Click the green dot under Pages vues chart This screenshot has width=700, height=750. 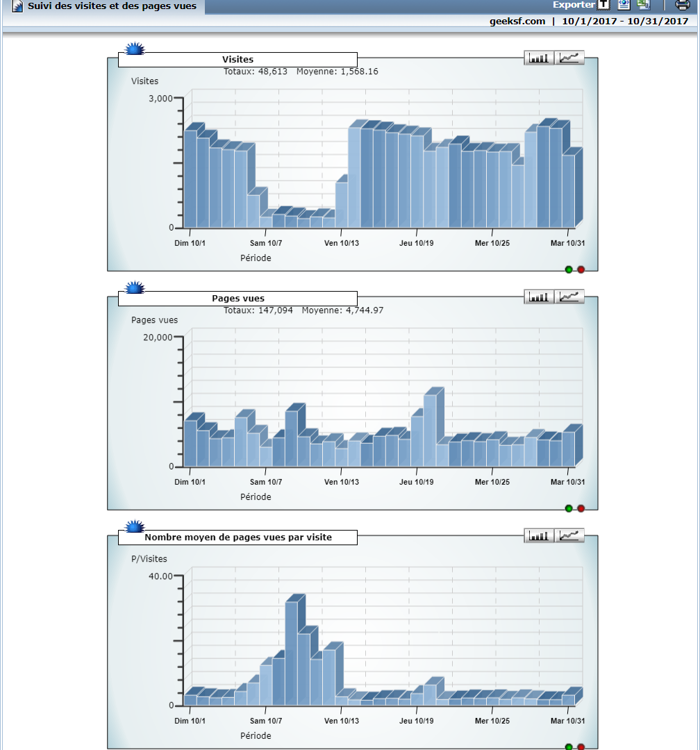[569, 508]
